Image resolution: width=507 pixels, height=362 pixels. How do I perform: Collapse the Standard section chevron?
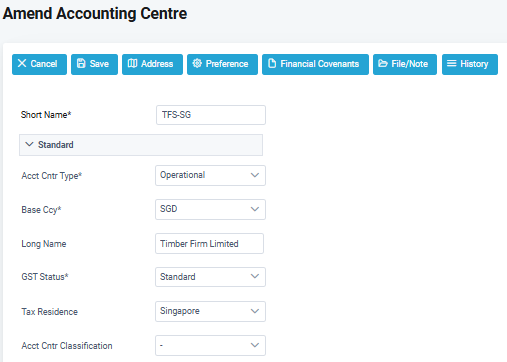29,144
